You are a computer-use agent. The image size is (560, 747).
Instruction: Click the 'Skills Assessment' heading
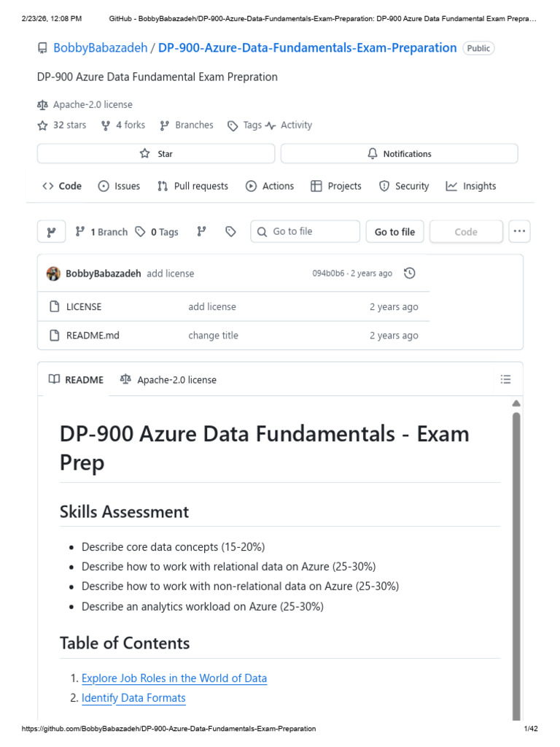tap(124, 511)
